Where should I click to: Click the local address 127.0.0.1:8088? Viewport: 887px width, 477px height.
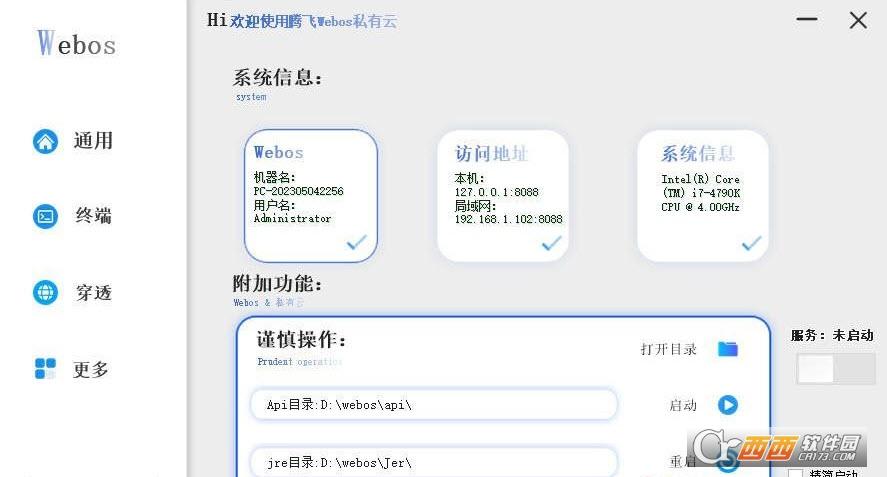[497, 192]
